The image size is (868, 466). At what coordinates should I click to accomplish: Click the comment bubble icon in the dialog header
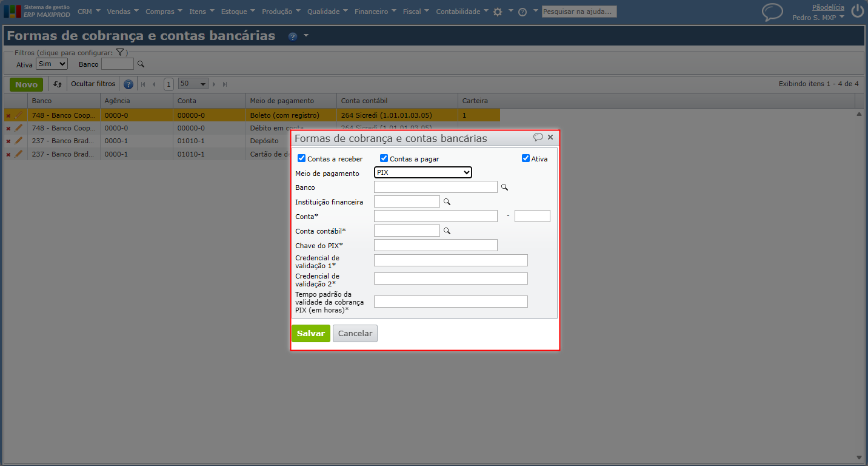538,137
